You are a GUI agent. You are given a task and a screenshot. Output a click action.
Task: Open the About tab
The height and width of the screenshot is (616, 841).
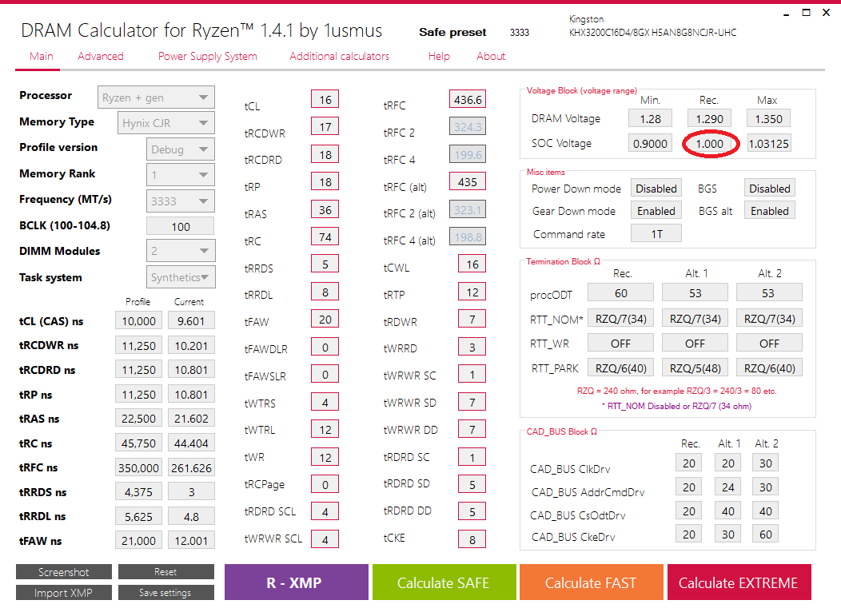click(x=491, y=56)
